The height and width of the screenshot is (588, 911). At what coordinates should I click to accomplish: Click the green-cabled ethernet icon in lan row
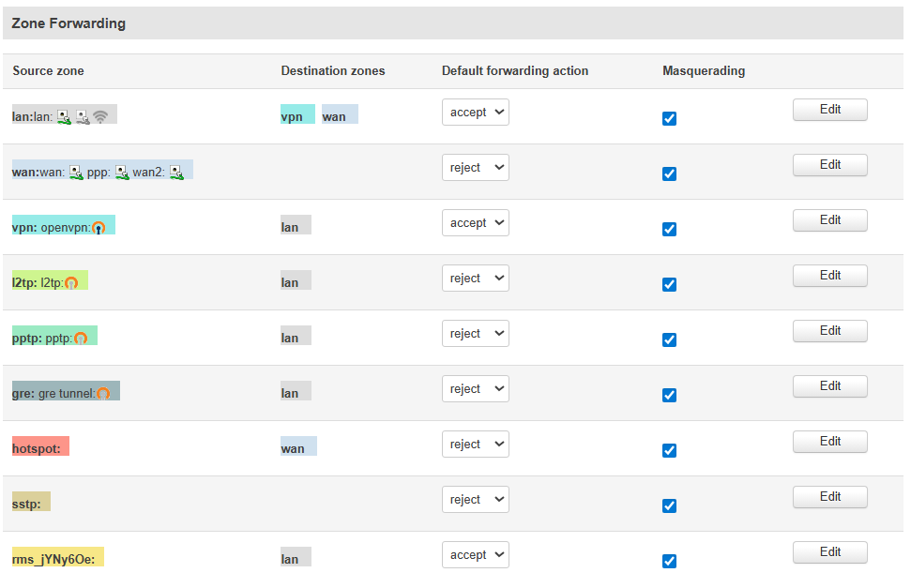(64, 117)
